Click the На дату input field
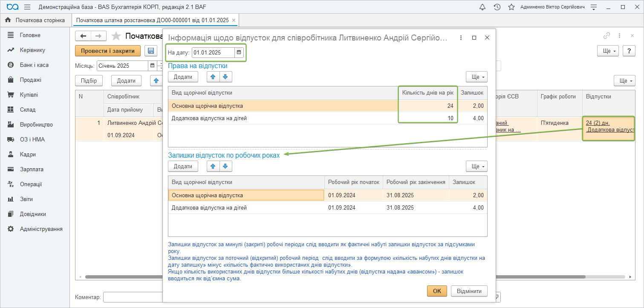Screen dimensions: 644x308 (213, 53)
